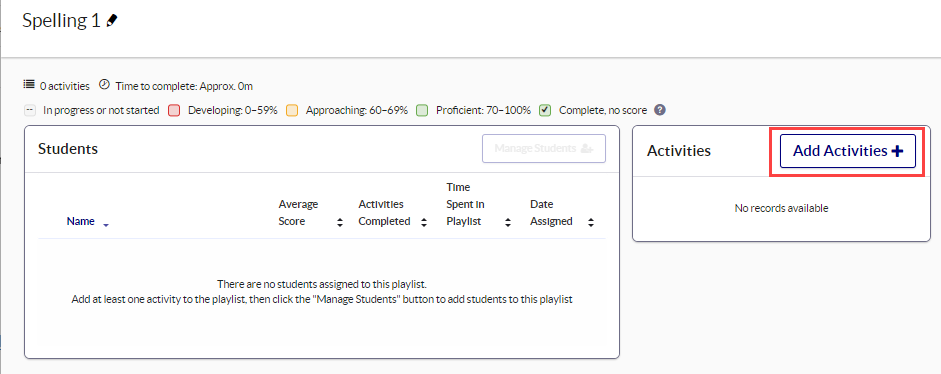This screenshot has height=374, width=941.
Task: Click Time to complete: Approx. 0m text
Action: (184, 86)
